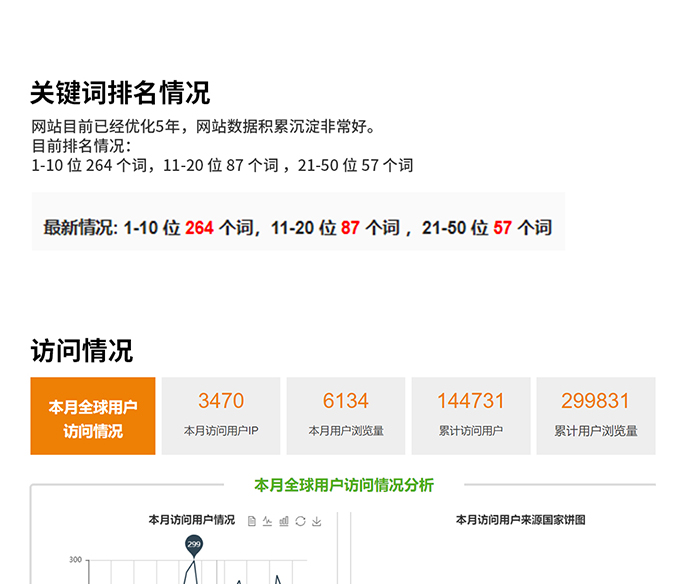
Task: Click the 关键词排名情况 heading
Action: tap(120, 93)
